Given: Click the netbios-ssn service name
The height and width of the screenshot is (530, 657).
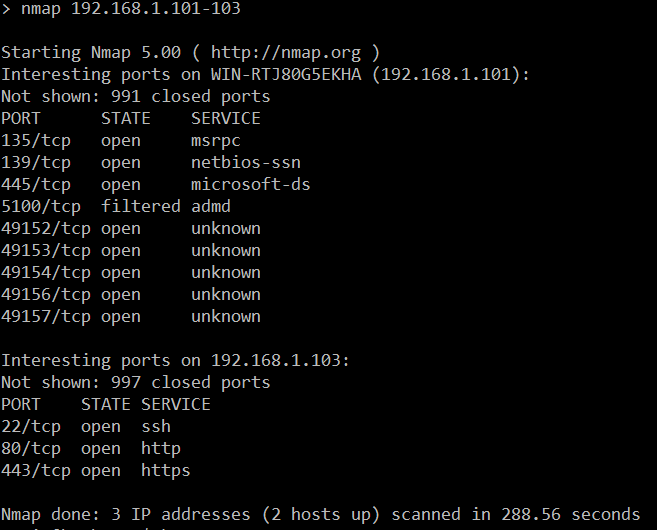Looking at the screenshot, I should tap(246, 162).
